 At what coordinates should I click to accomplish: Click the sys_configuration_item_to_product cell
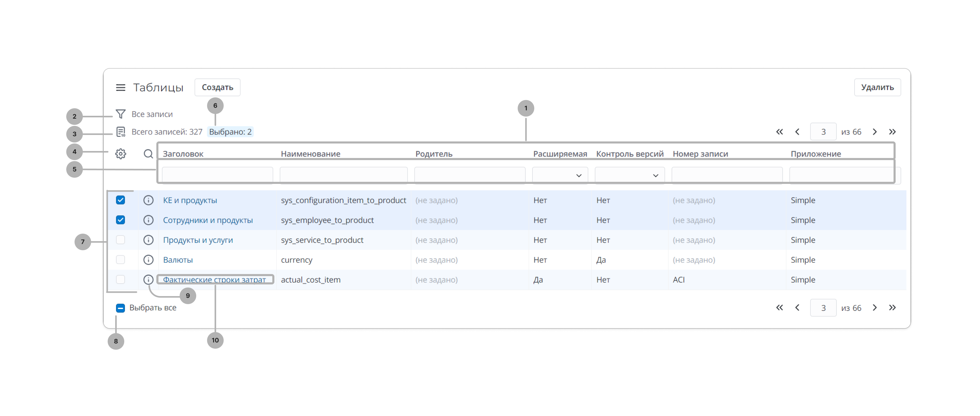tap(343, 200)
